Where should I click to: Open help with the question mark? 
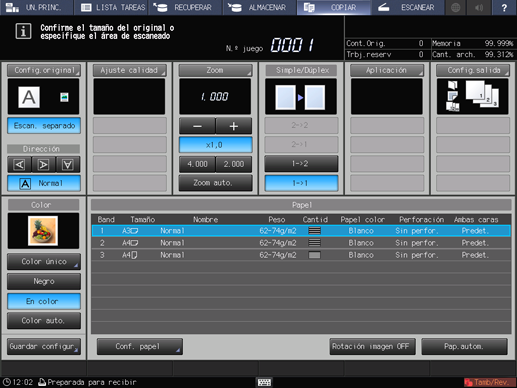click(504, 7)
